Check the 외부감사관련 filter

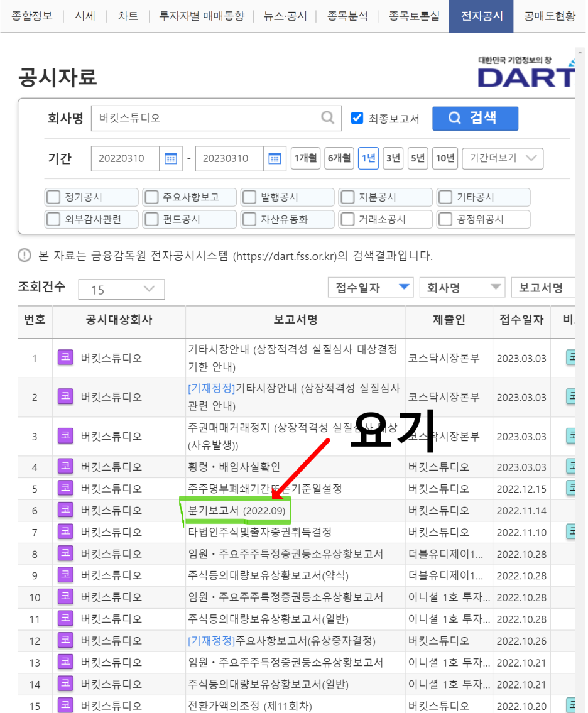coord(53,219)
